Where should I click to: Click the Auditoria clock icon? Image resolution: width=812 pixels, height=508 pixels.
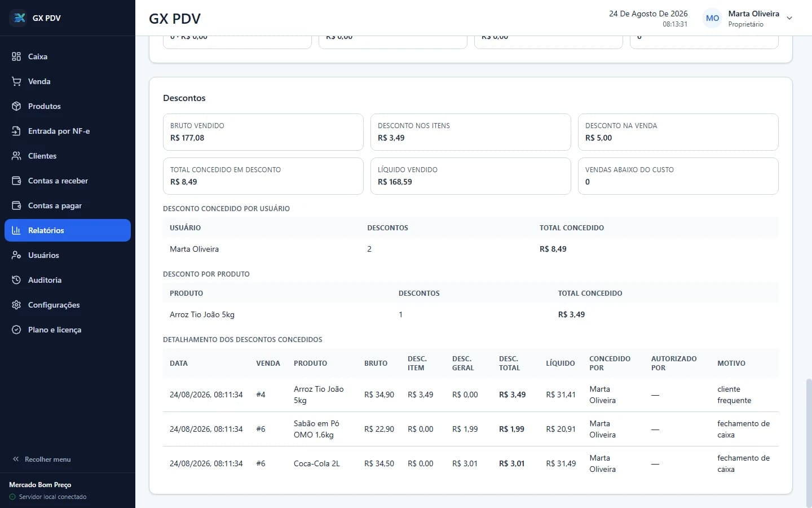point(16,280)
